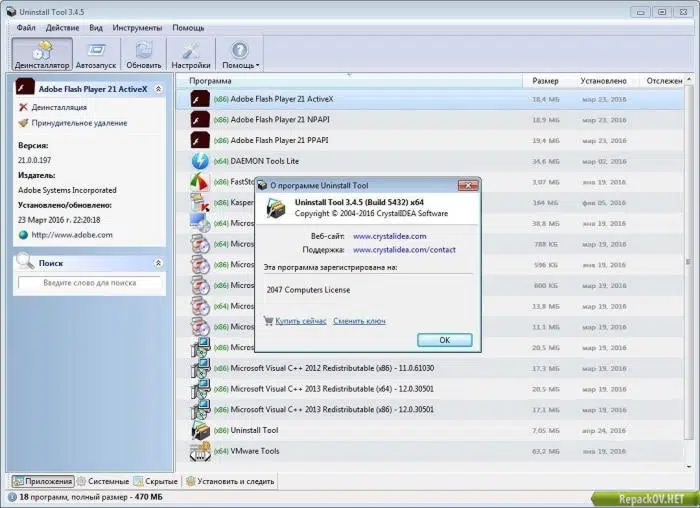
Task: Open the www.crystalidea.com website link
Action: pos(389,236)
